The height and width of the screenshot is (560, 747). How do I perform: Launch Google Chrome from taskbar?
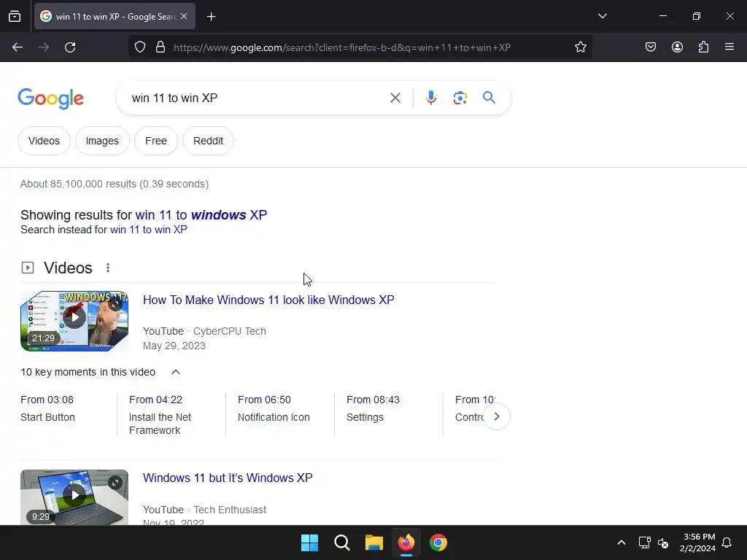[x=438, y=542]
